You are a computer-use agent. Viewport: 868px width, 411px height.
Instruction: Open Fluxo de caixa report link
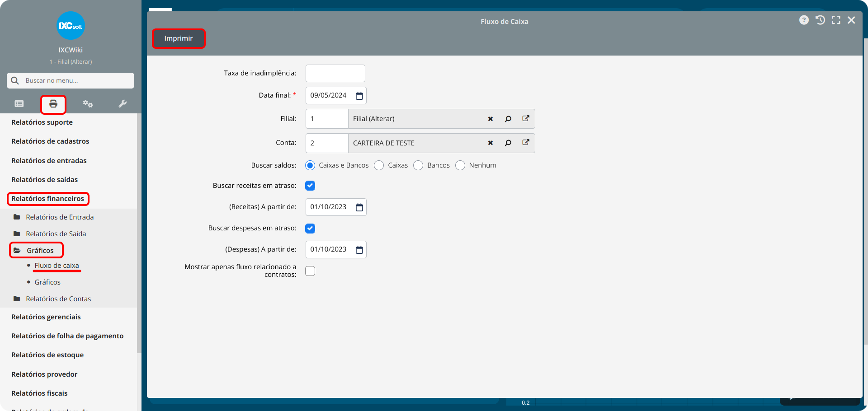coord(57,266)
